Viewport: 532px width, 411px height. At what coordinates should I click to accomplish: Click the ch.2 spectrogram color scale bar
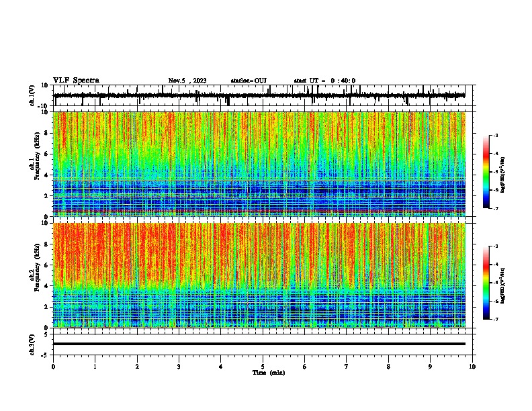486,283
